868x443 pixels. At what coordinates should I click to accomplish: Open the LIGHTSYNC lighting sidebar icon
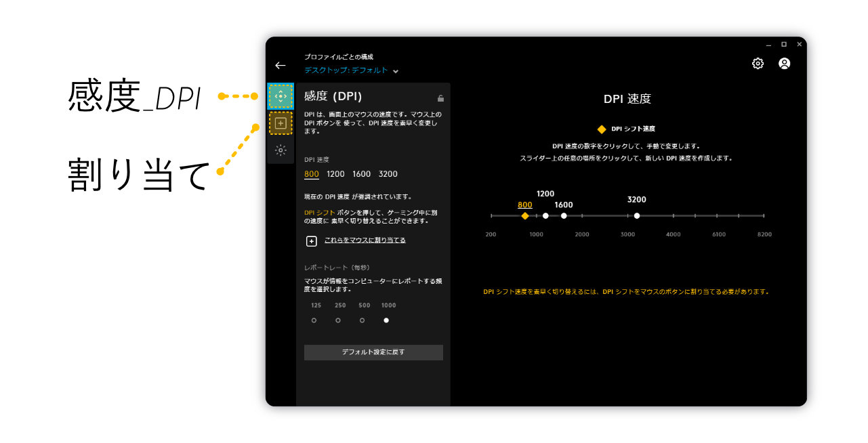[x=281, y=150]
